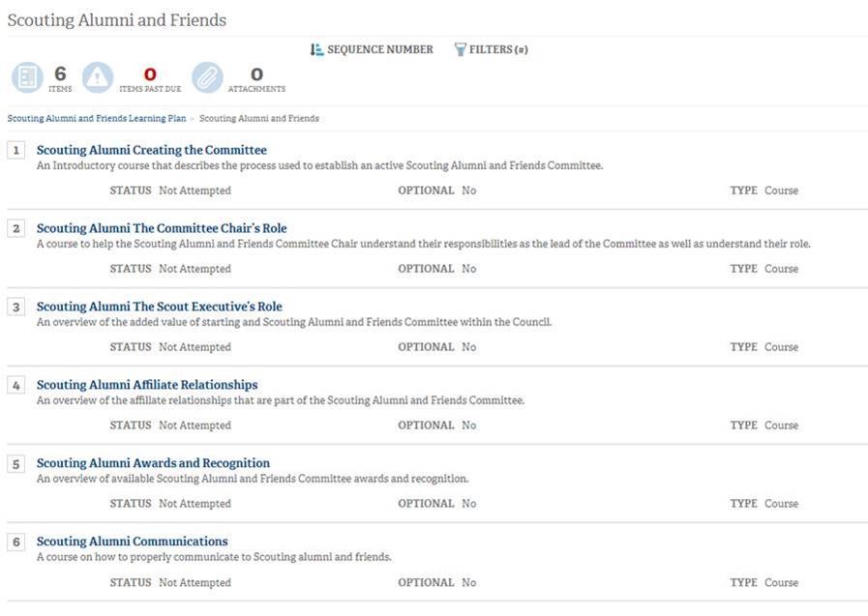Click the Sequence Number sort icon
Screen dimensions: 868x616
[x=316, y=49]
